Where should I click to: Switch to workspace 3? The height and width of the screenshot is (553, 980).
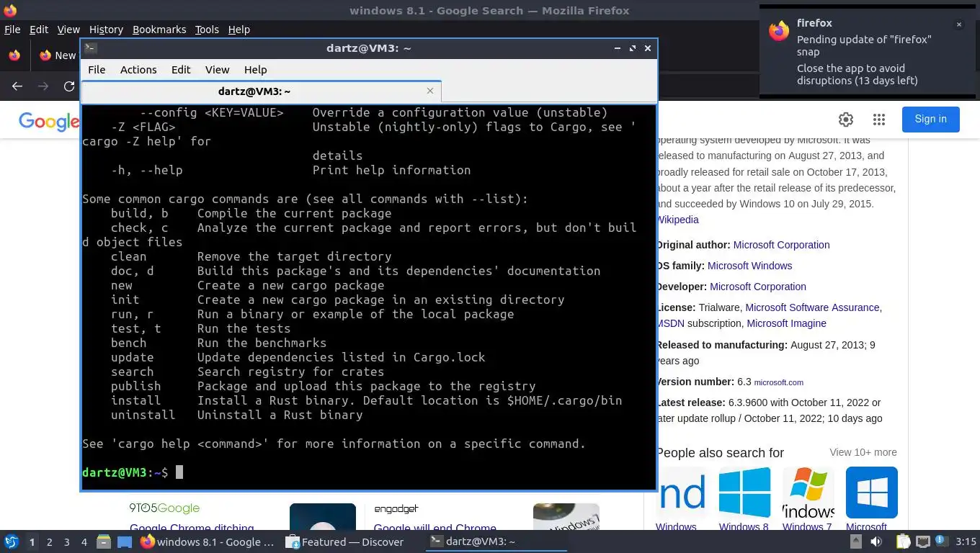(x=66, y=542)
